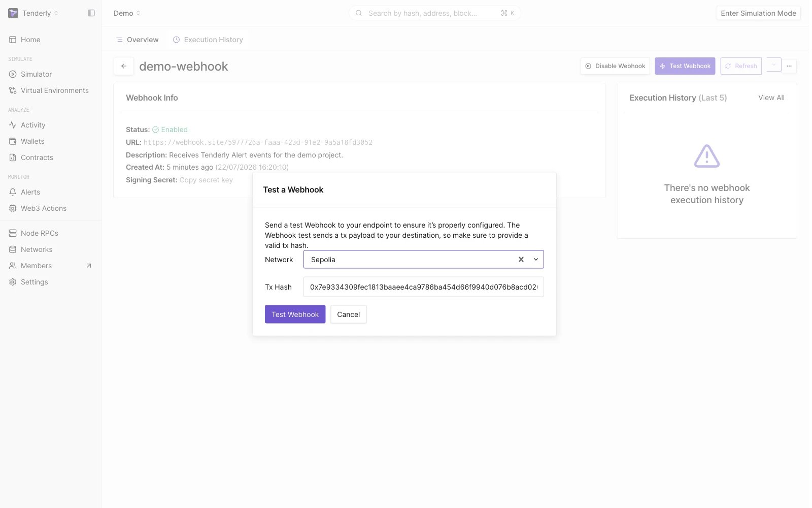Click the Simulator play icon

click(x=13, y=74)
